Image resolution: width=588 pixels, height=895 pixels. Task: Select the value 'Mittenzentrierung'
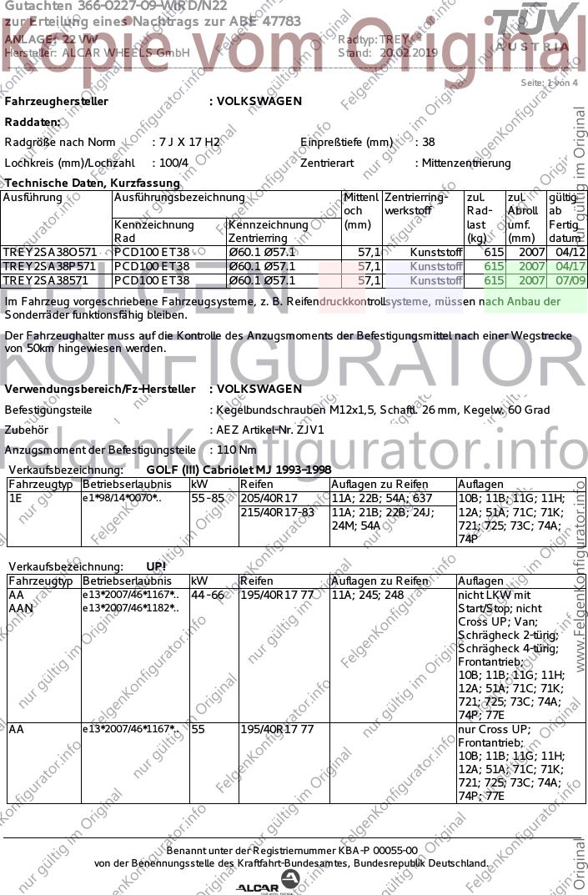[x=466, y=163]
